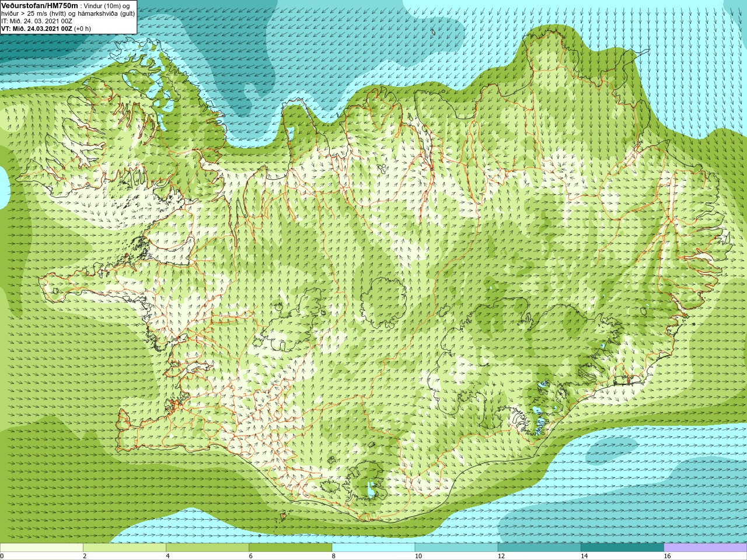The height and width of the screenshot is (560, 747).
Task: Click the pale cyan 8–10 legend swatch
Action: click(x=373, y=548)
